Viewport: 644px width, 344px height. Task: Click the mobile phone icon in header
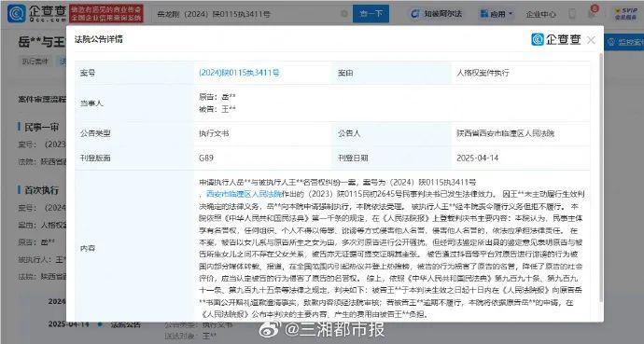572,14
